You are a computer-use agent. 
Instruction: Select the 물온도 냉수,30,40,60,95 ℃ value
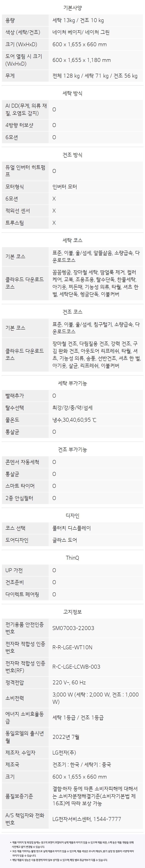(74, 420)
